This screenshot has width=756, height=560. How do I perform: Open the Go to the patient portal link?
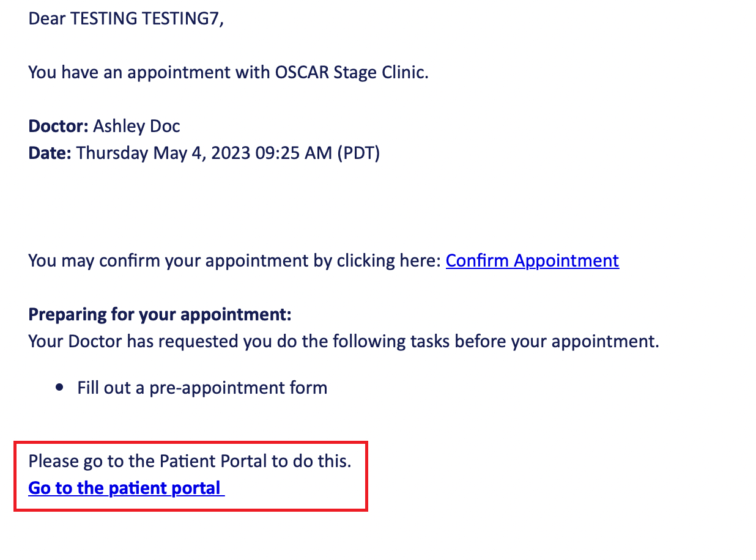pos(126,488)
